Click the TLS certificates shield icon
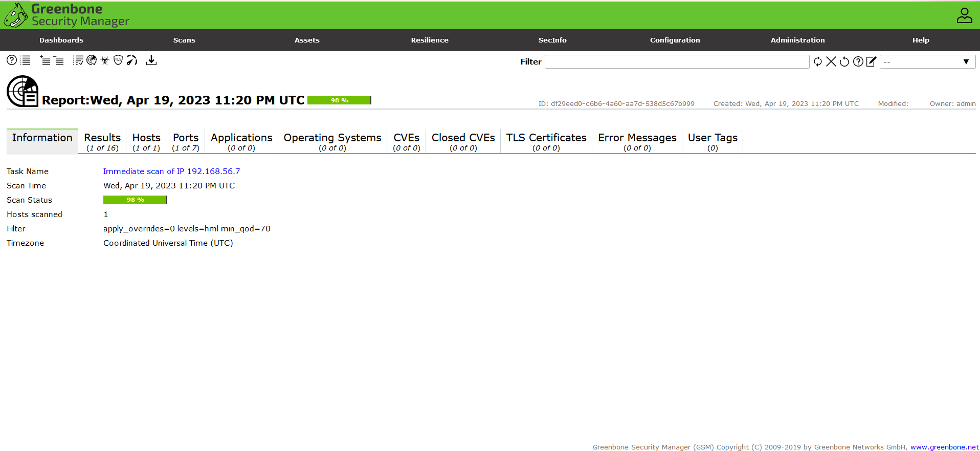Viewport: 980px width, 451px height. (x=118, y=60)
